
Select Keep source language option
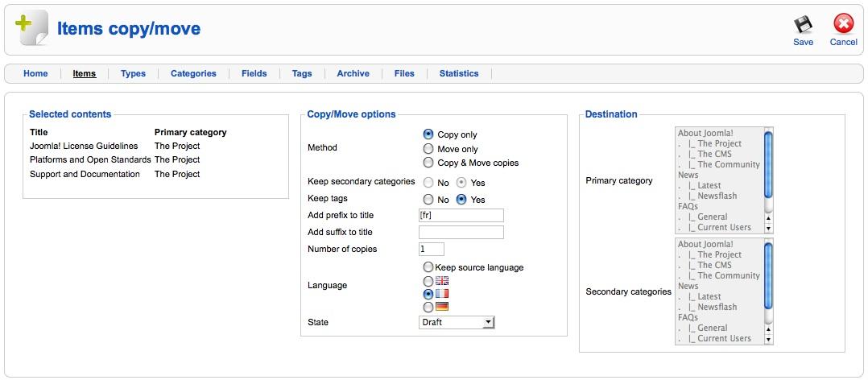point(428,267)
